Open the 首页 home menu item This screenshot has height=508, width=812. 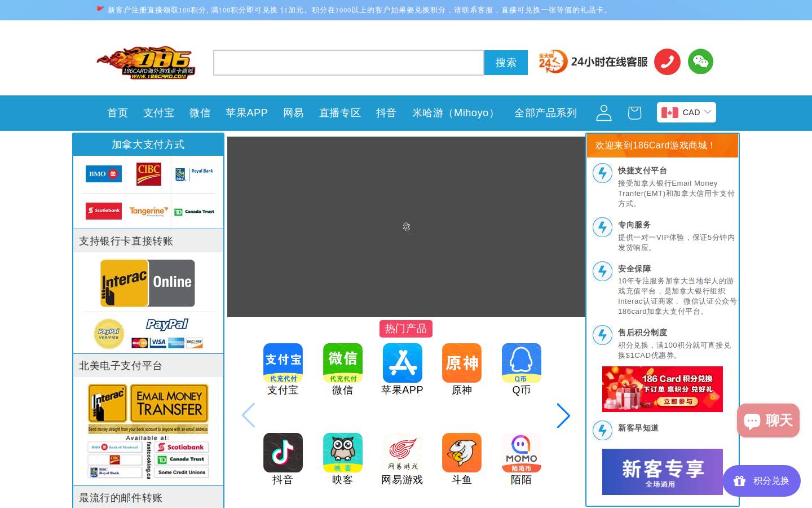tap(118, 113)
